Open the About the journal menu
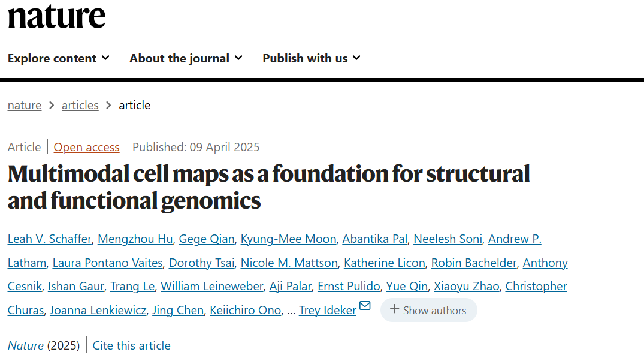This screenshot has height=358, width=644. [x=186, y=58]
